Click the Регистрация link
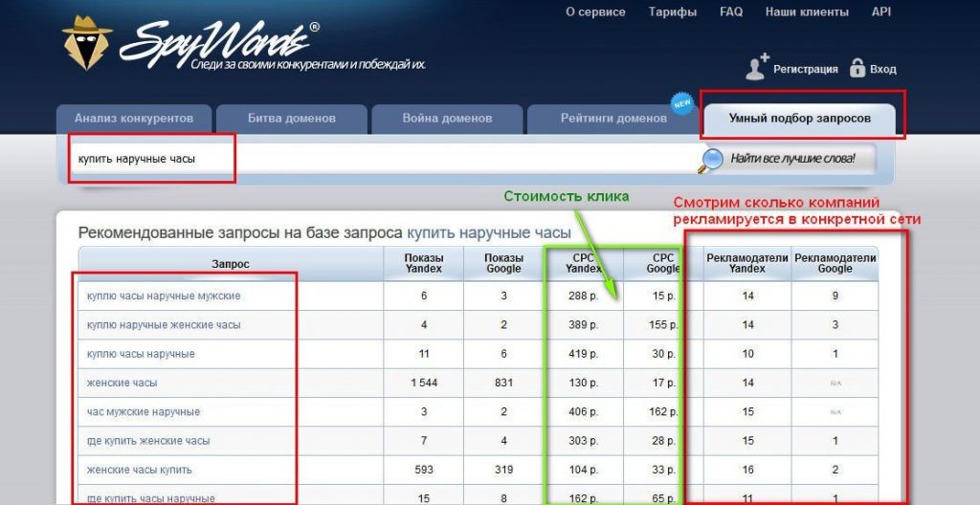The height and width of the screenshot is (505, 980). [806, 70]
